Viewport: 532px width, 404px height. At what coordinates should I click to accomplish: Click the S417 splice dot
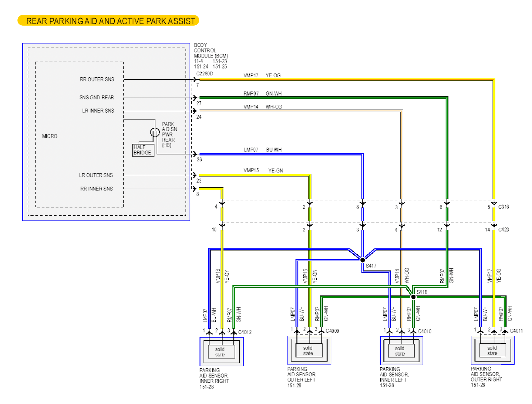point(363,260)
